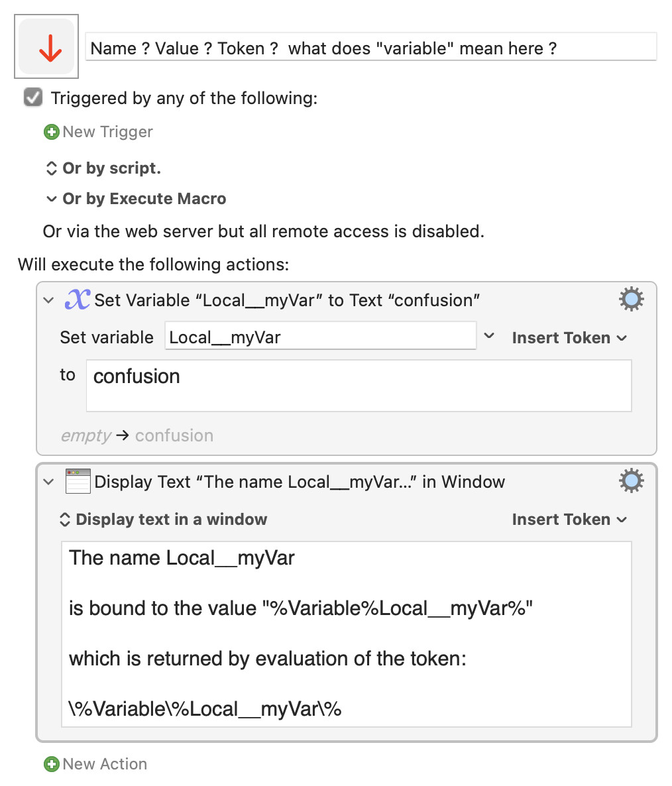Click the gear icon on Display Text action

coord(631,480)
